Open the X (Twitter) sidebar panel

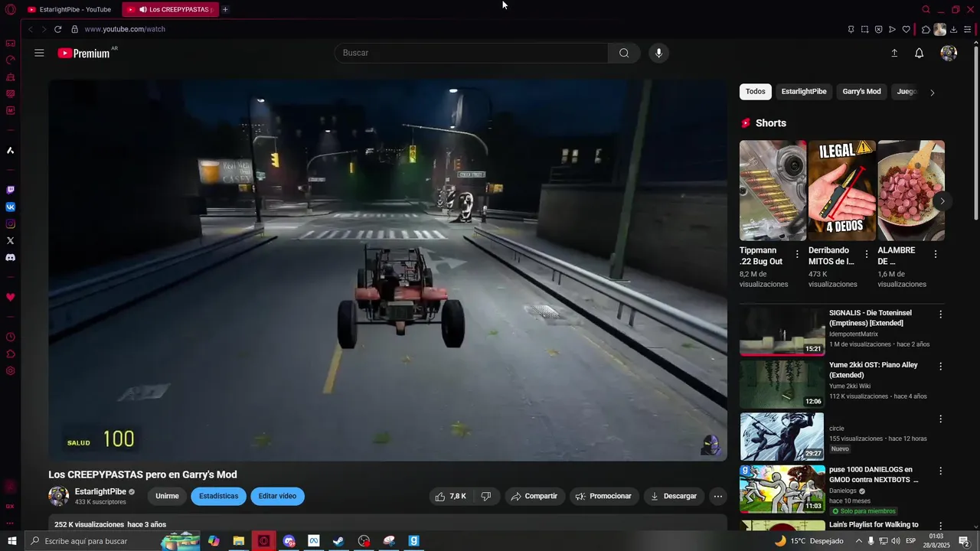(10, 240)
